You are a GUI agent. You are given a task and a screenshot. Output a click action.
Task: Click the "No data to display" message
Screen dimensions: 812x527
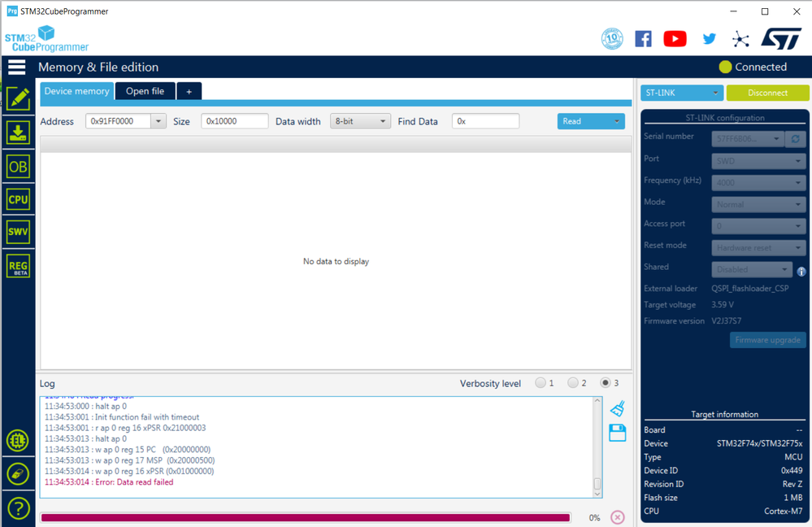click(336, 261)
